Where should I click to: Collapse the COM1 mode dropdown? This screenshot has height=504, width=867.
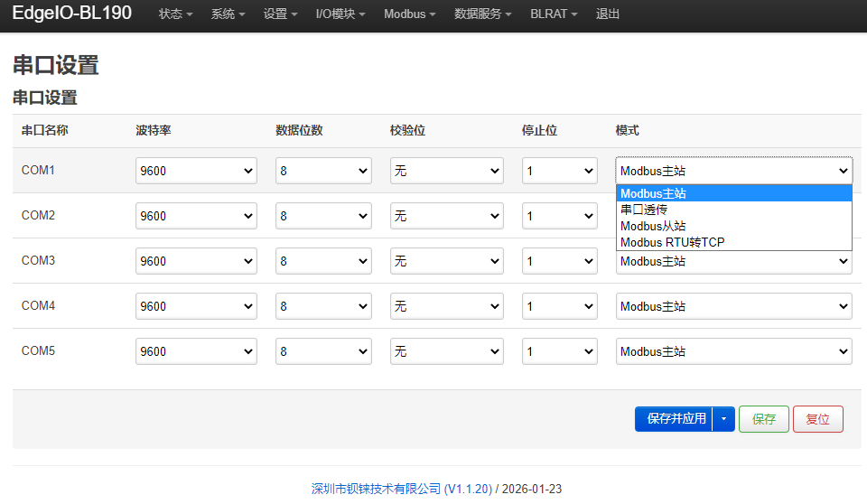point(733,171)
